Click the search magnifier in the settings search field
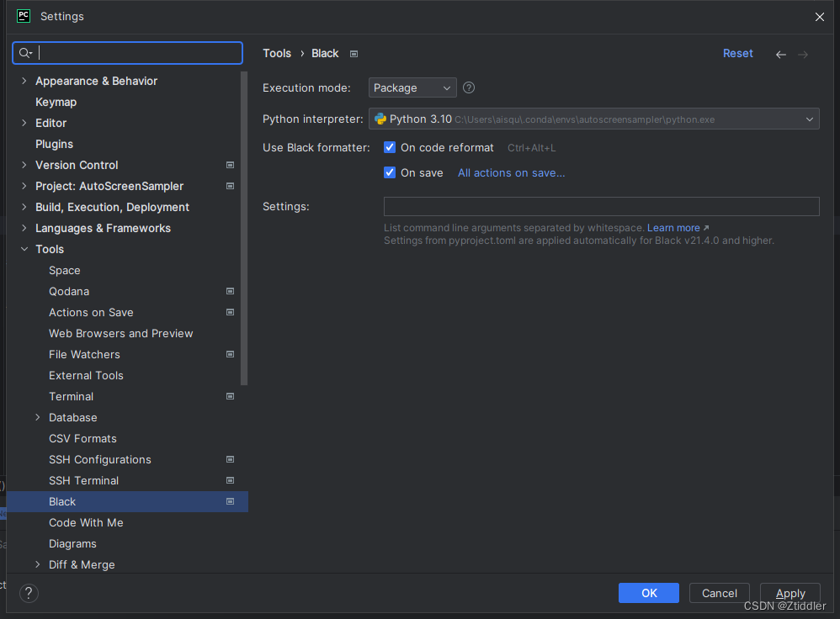 point(26,52)
